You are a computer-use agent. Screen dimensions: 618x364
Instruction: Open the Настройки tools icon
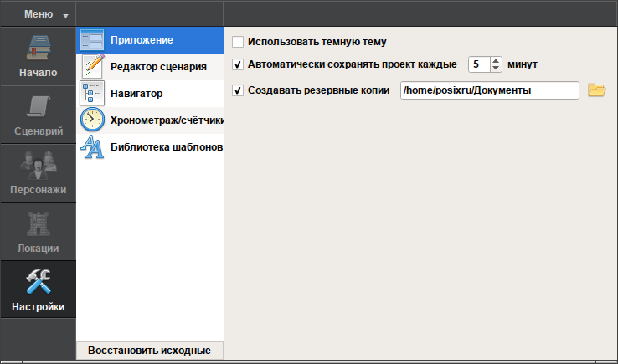tap(39, 282)
